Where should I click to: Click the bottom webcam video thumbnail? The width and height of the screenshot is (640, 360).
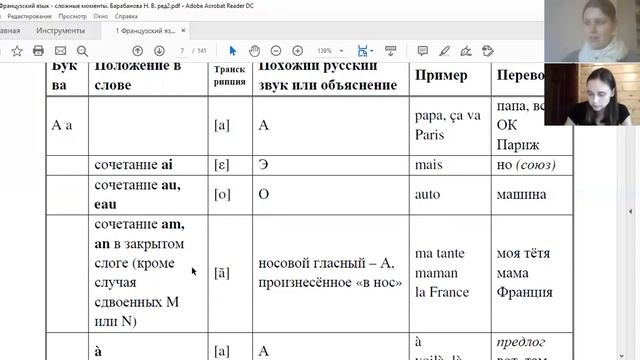tap(592, 94)
